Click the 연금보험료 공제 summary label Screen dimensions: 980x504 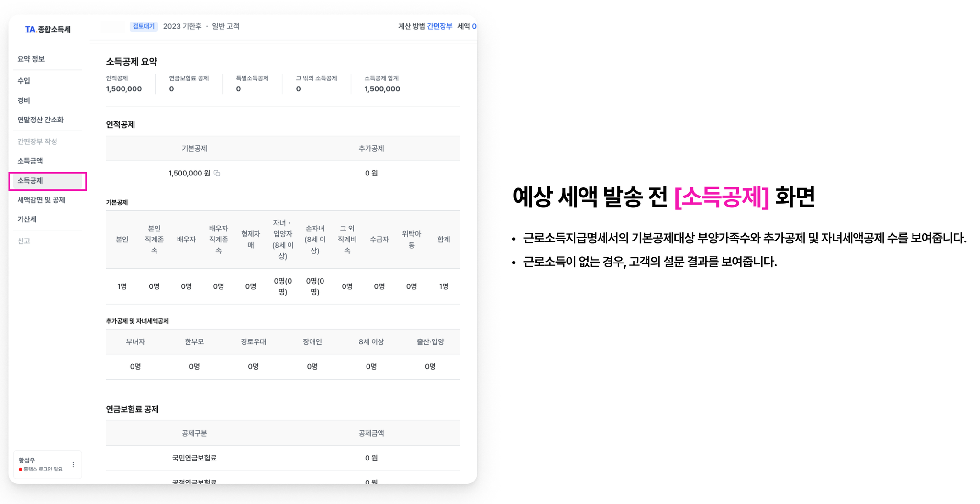[x=189, y=78]
